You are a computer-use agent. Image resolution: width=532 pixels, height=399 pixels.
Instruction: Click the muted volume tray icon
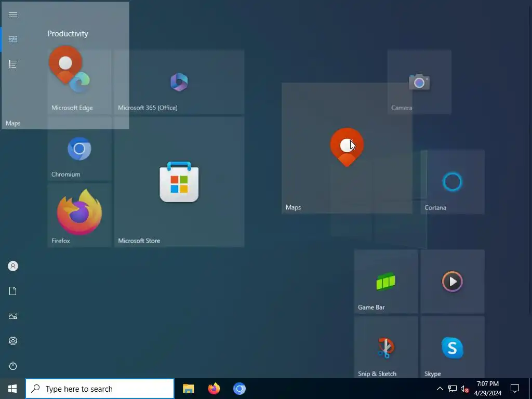[465, 389]
